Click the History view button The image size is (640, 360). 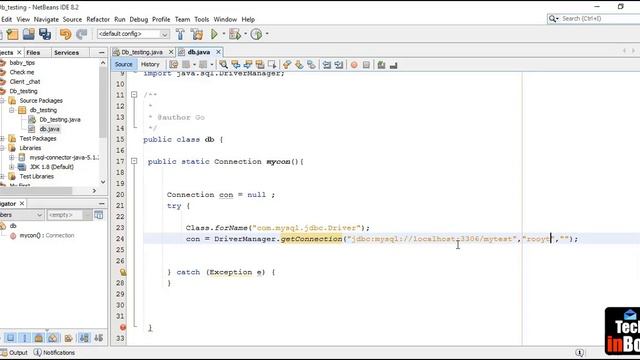coord(150,64)
